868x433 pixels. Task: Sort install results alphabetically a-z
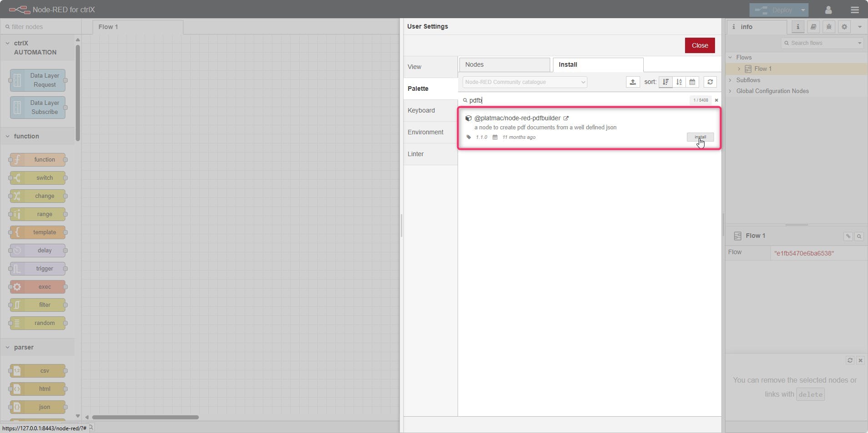coord(679,82)
